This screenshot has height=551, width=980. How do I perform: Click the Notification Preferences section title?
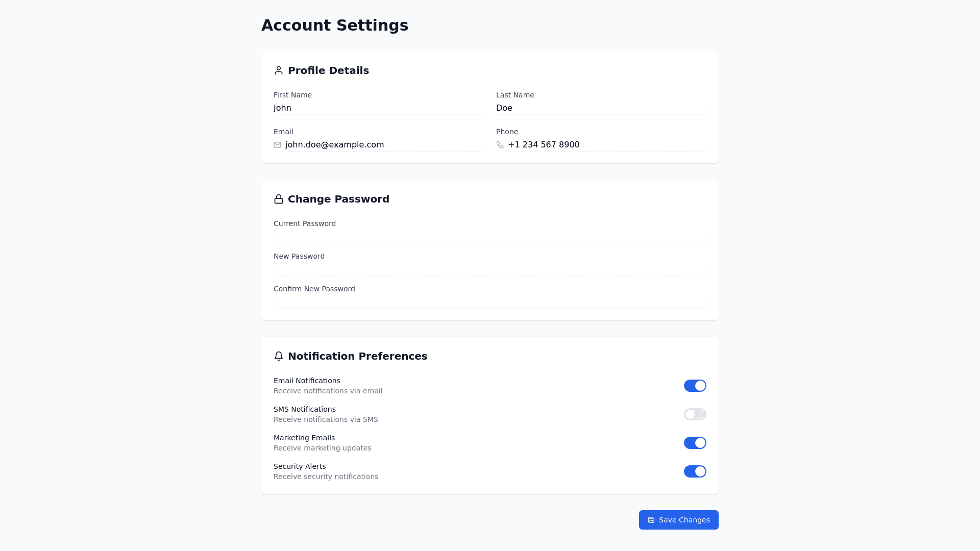(x=357, y=356)
